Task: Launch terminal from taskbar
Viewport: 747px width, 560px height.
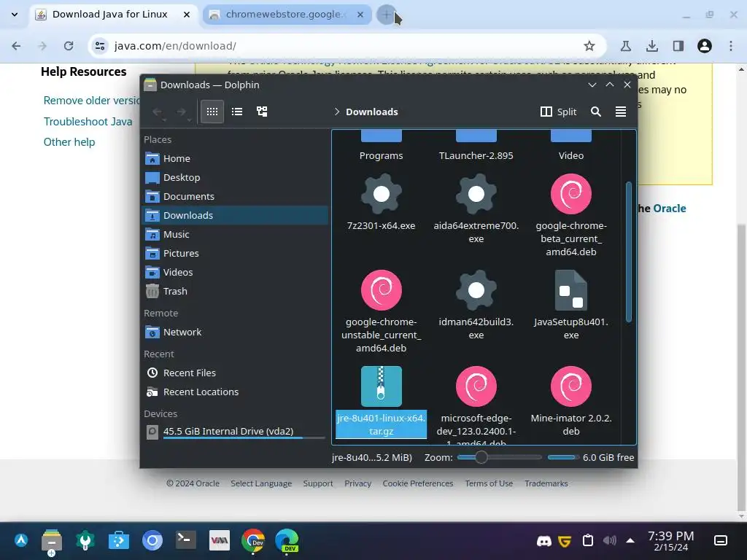Action: tap(185, 540)
